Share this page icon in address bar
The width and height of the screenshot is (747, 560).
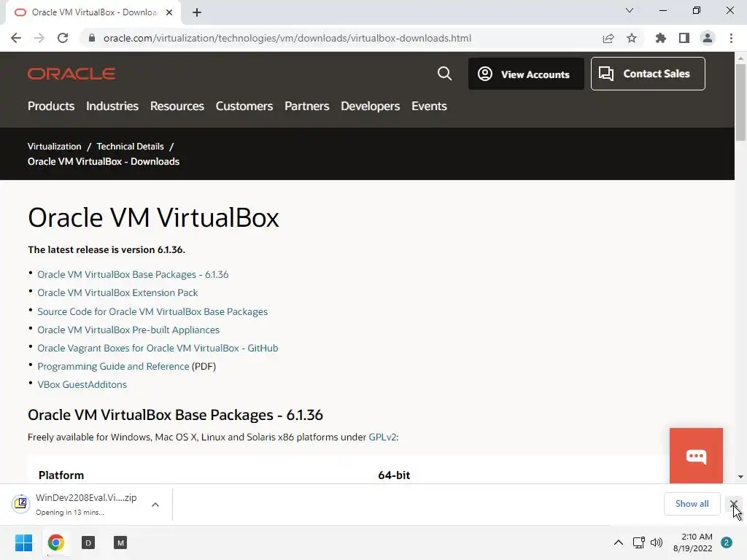(x=608, y=38)
